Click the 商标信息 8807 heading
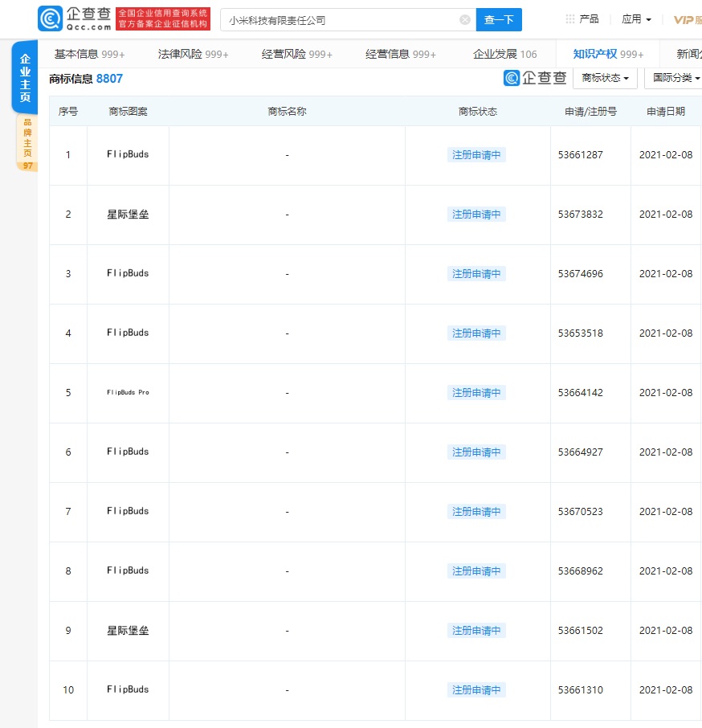Viewport: 702px width, 728px height. (x=86, y=79)
